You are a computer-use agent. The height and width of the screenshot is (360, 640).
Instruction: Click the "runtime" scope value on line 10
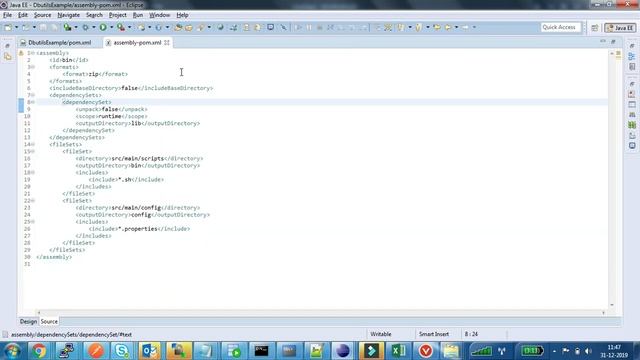(110, 116)
